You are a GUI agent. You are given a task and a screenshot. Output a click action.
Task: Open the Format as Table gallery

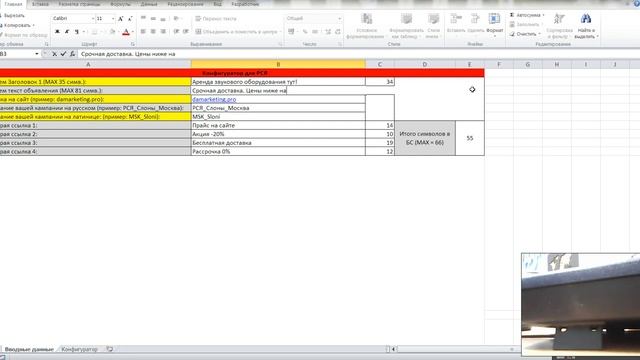point(407,25)
